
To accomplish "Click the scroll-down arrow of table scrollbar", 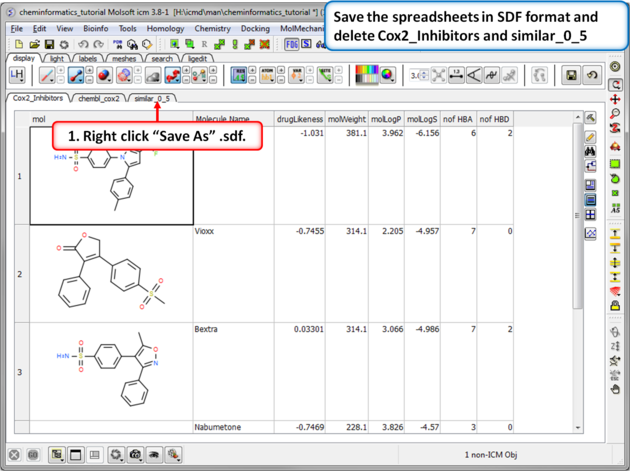I will (577, 428).
